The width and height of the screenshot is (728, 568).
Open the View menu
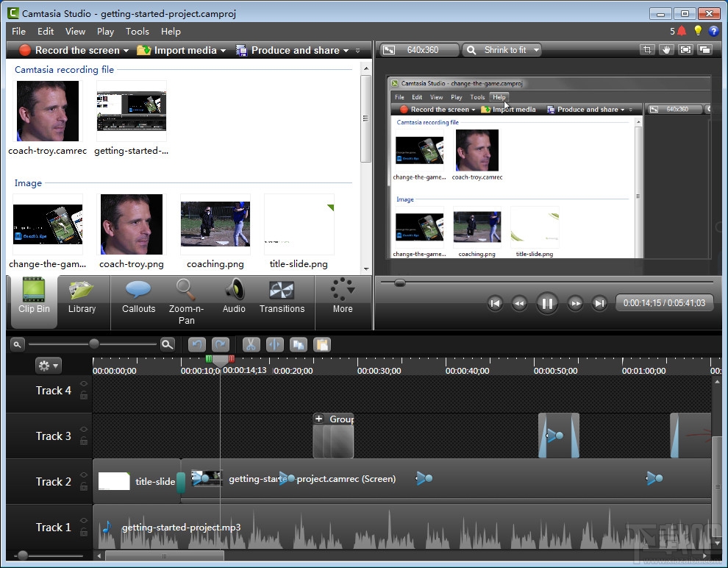tap(75, 31)
